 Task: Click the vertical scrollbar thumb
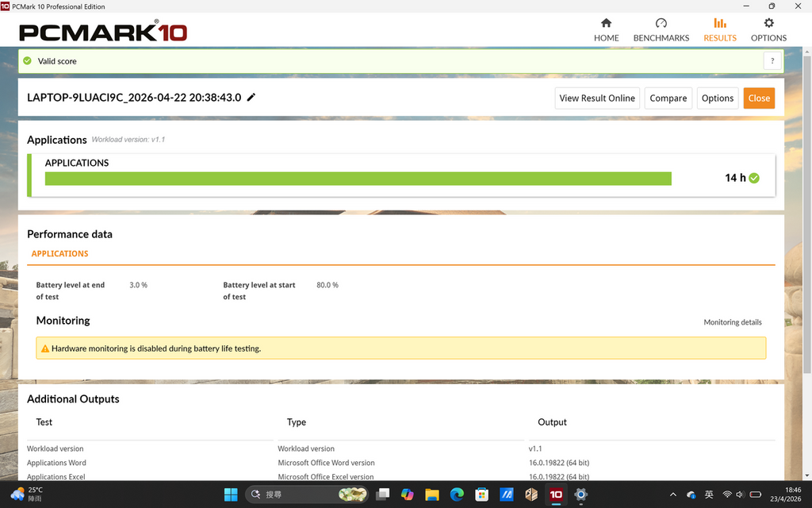coord(806,214)
